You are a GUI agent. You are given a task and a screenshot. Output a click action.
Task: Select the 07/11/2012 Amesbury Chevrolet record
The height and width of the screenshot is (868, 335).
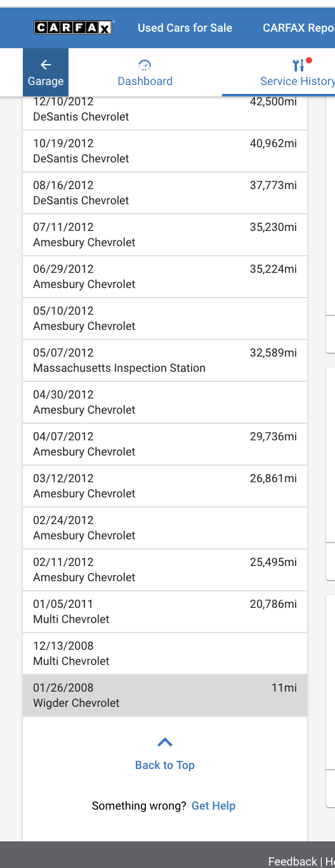pos(165,235)
